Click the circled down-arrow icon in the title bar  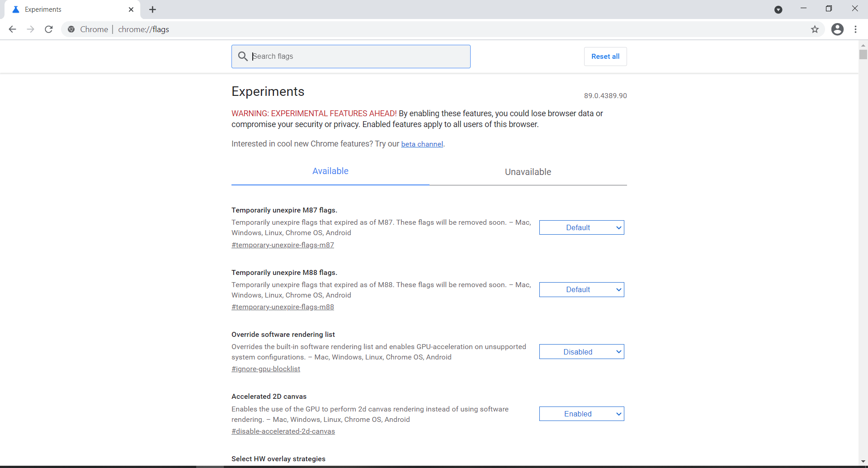click(778, 9)
